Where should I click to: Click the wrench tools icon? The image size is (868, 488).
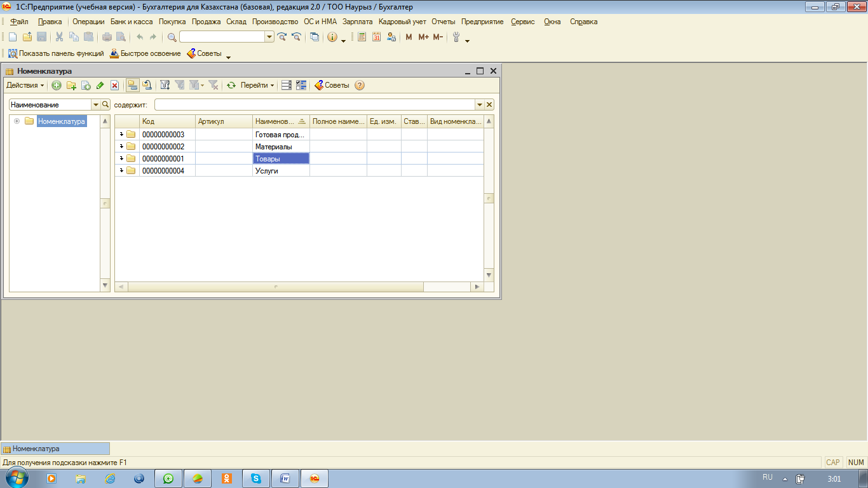(456, 37)
